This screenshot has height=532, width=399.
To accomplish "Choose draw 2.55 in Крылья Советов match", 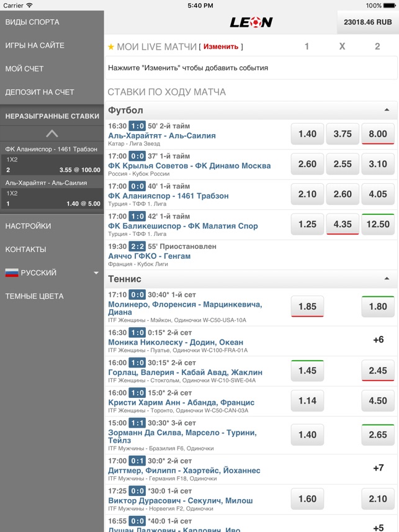I will [x=343, y=164].
